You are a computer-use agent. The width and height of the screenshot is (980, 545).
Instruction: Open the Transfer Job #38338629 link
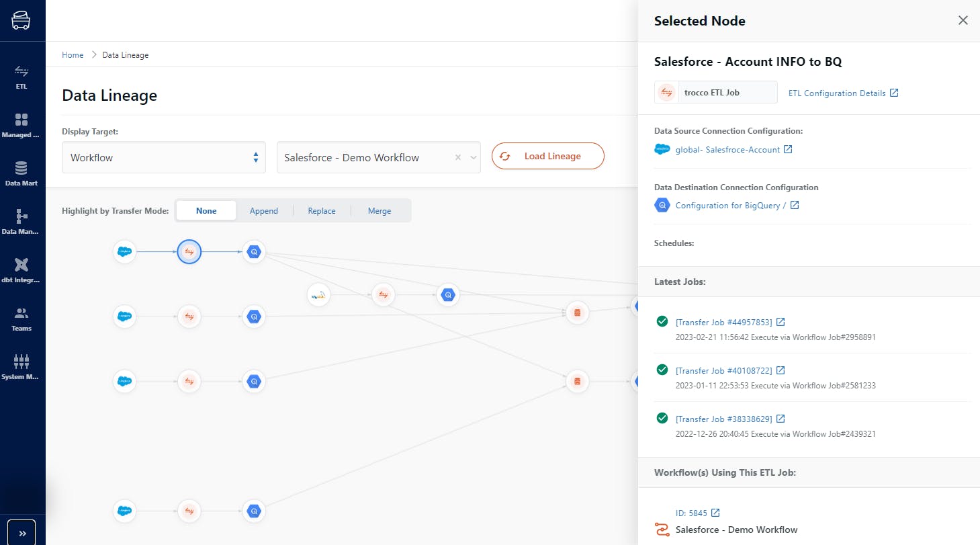click(724, 419)
